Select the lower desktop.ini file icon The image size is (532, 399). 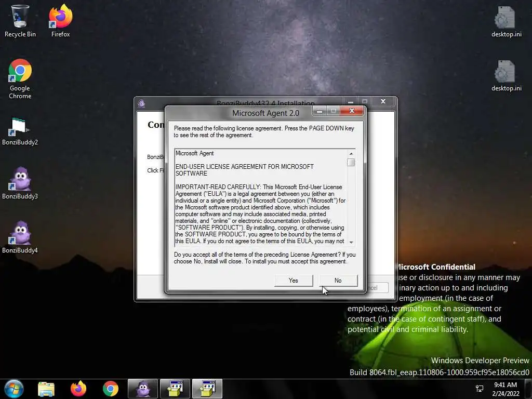pyautogui.click(x=506, y=75)
